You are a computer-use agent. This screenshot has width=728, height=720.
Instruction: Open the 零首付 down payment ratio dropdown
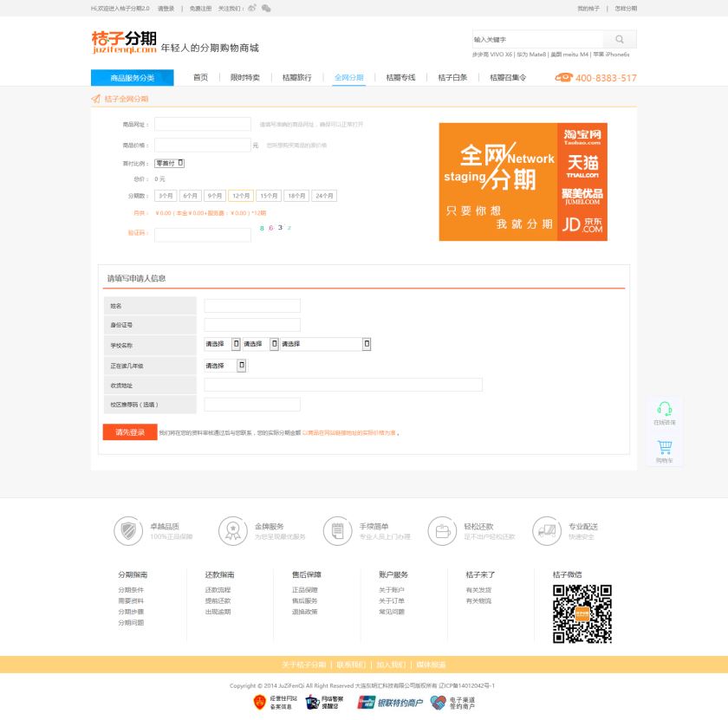point(170,164)
